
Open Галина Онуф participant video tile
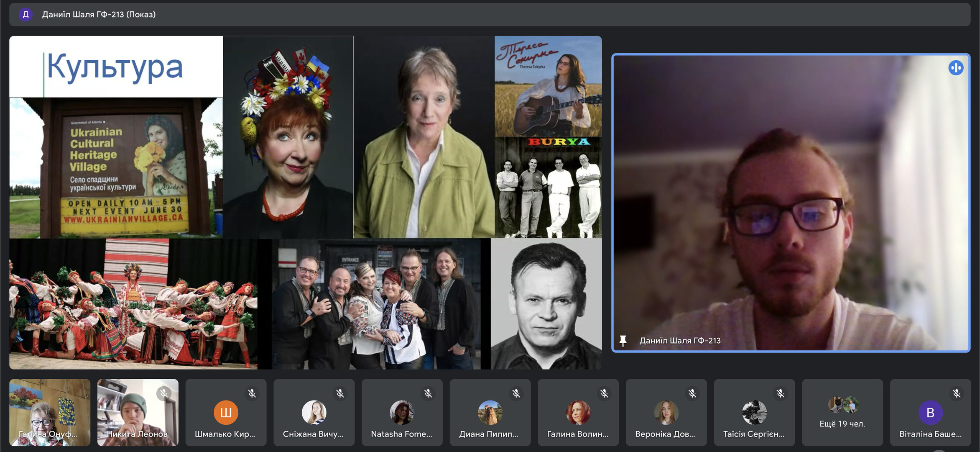pos(50,413)
